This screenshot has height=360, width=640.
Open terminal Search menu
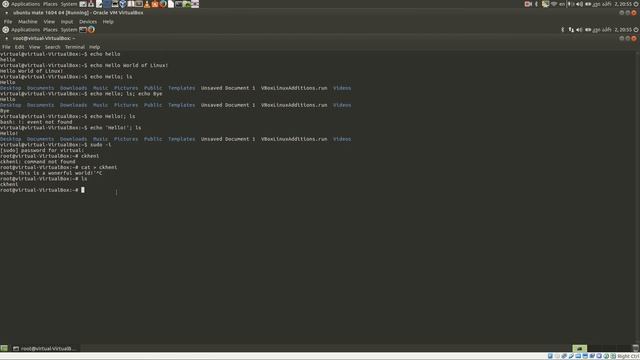click(52, 47)
